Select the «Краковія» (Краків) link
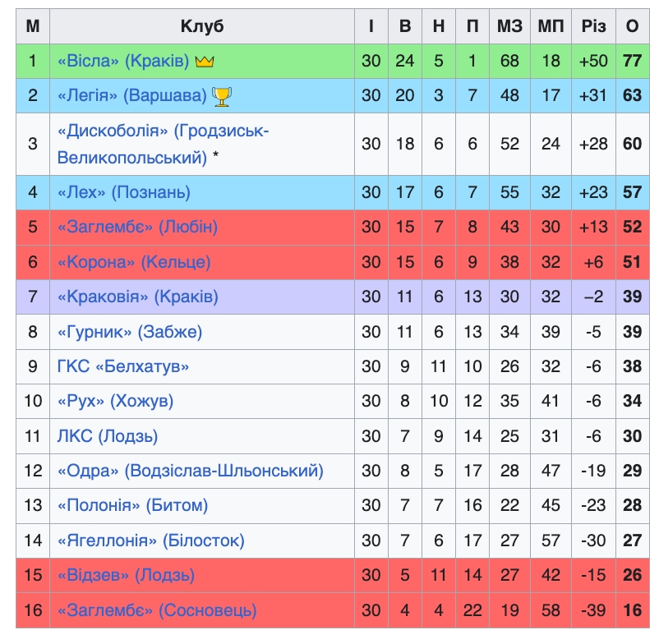This screenshot has width=659, height=644. pos(138,297)
